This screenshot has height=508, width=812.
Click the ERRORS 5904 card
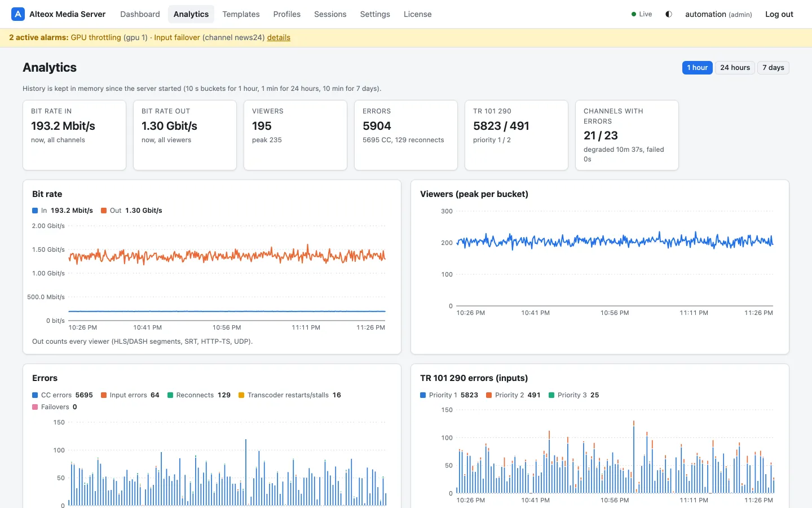406,135
